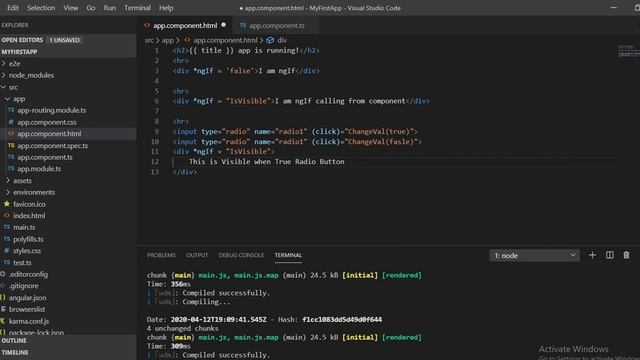Kill terminal with the trash icon

(x=626, y=255)
